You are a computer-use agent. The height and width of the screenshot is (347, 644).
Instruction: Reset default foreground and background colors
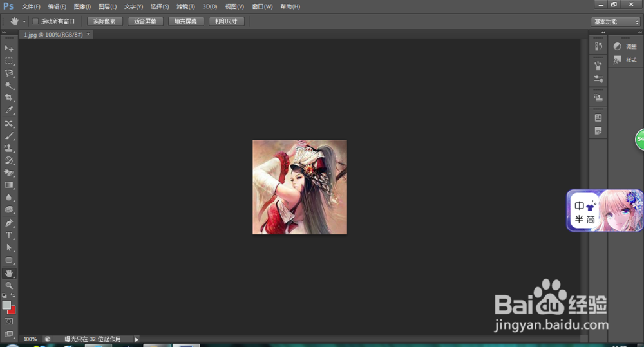(4, 295)
